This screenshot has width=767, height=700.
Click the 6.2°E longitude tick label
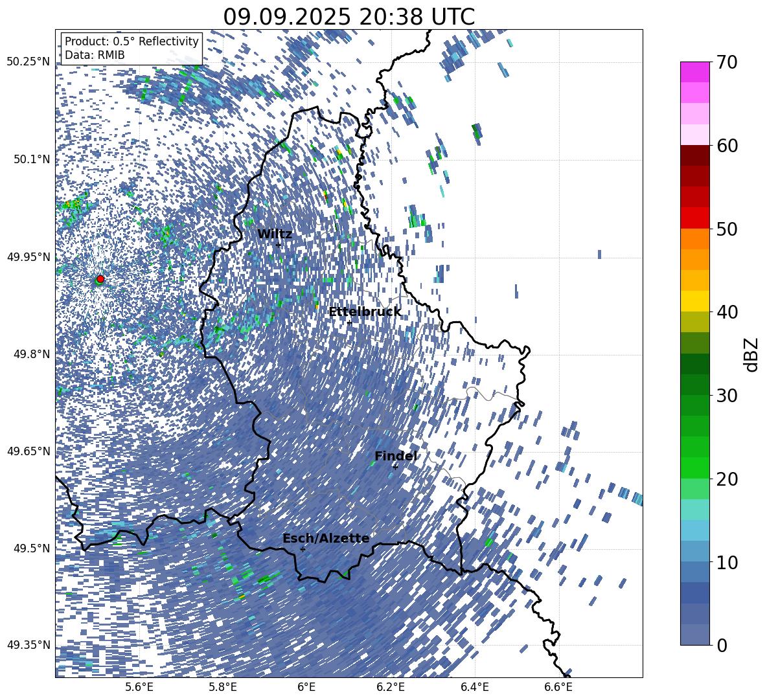pos(391,687)
